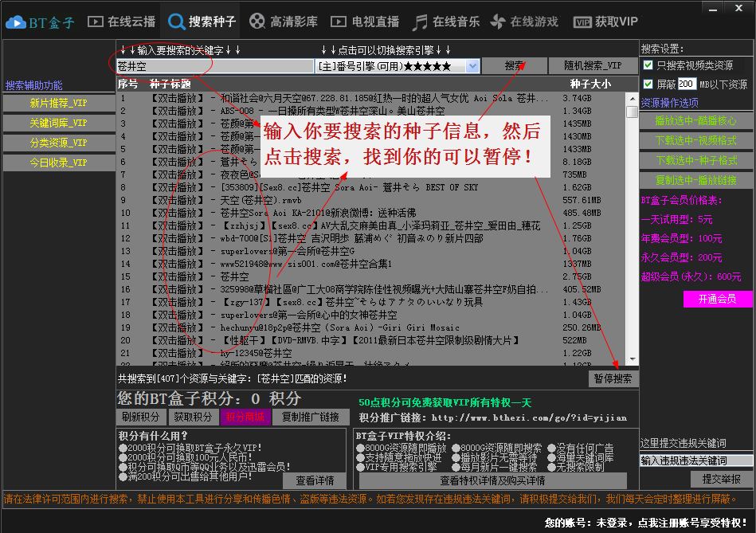Click the 积分商城 magenta button
Image resolution: width=756 pixels, height=533 pixels.
[x=245, y=417]
